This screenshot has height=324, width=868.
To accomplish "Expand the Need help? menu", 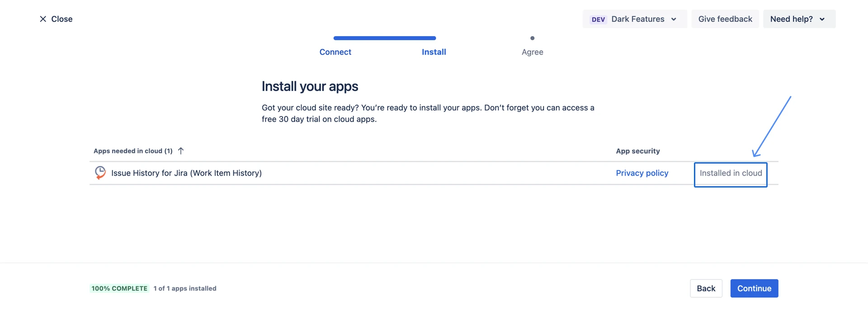I will (799, 19).
